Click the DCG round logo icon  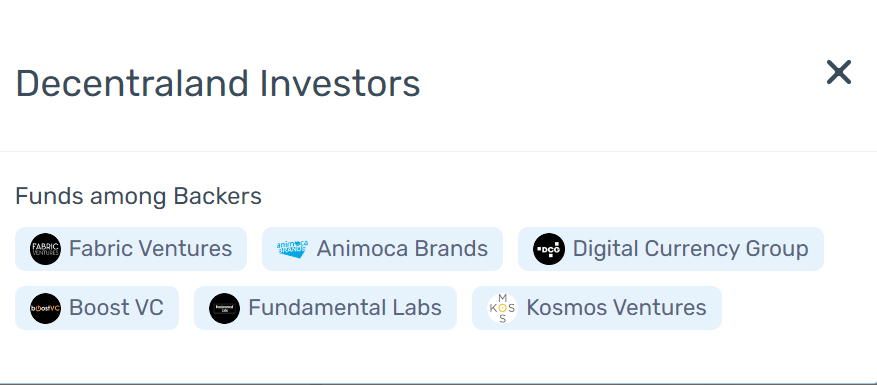(549, 249)
